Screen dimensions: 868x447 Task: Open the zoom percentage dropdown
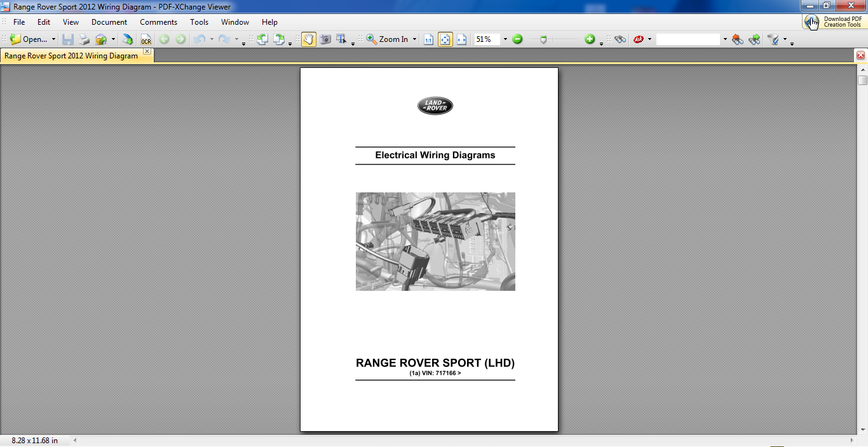pos(505,39)
